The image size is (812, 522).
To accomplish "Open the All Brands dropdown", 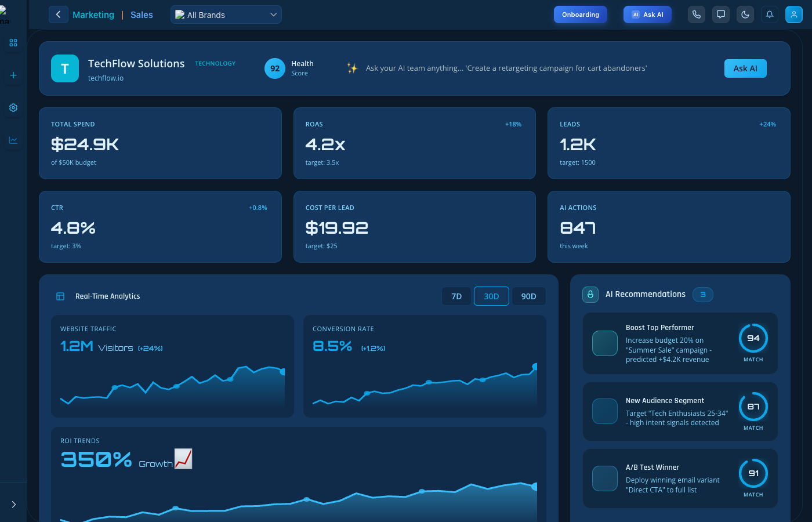I will pos(226,14).
